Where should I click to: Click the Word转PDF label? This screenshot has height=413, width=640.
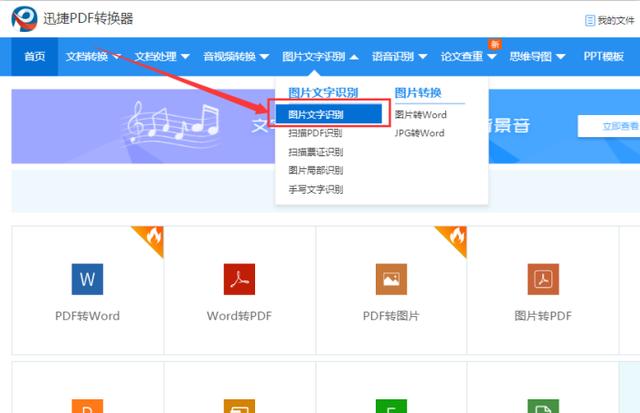239,316
